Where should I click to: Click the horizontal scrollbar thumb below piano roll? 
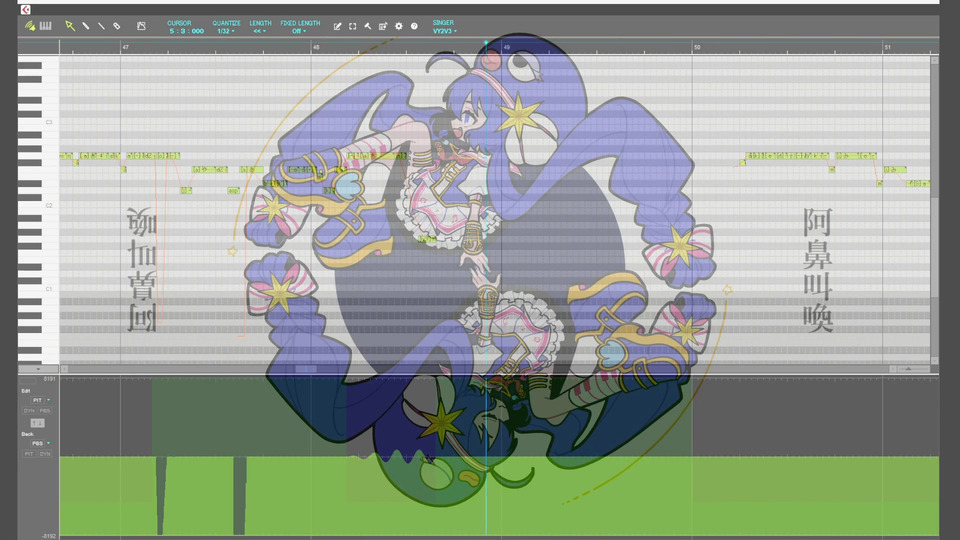(x=306, y=369)
